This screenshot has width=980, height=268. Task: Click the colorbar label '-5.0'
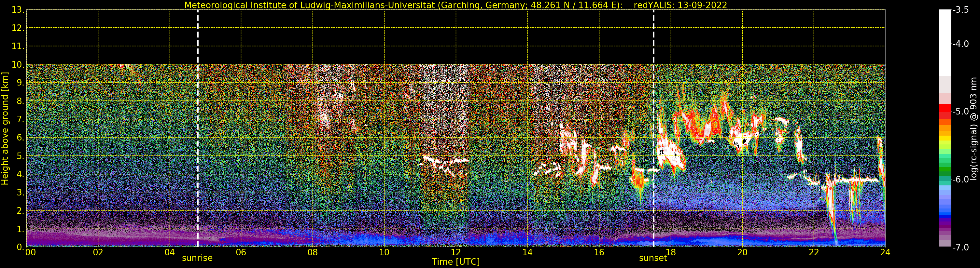tap(960, 111)
